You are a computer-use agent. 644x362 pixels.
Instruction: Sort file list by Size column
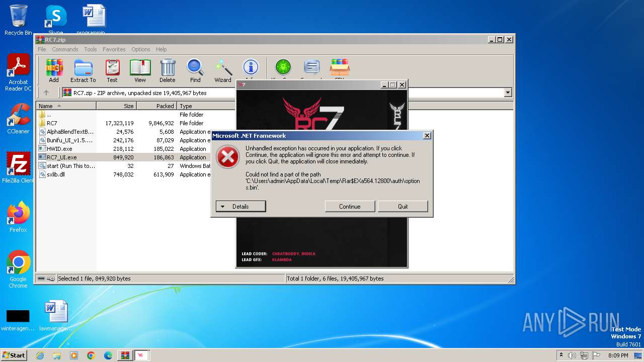(x=116, y=106)
